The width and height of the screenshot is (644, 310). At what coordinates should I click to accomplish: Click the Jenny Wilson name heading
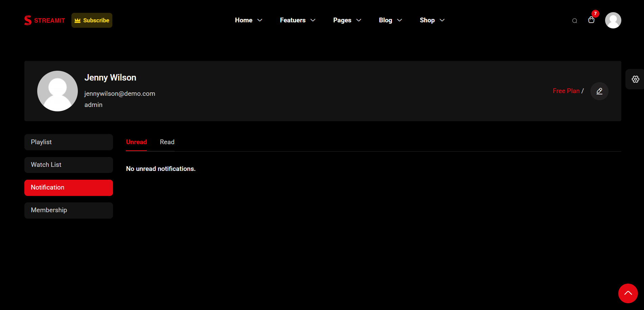[x=110, y=77]
